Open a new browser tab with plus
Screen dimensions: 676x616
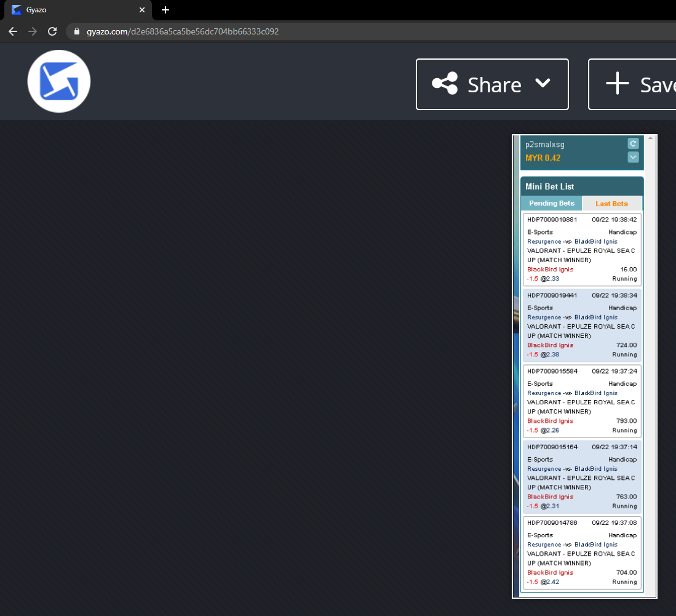click(165, 9)
